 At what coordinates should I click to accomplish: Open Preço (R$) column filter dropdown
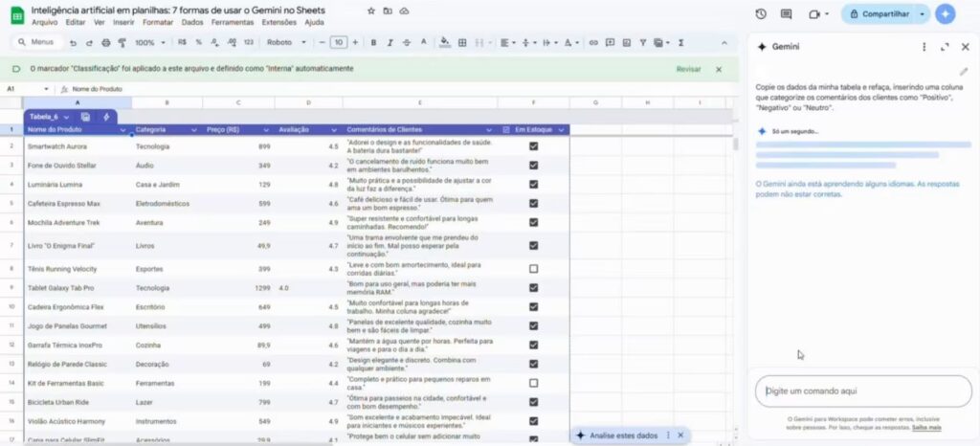266,130
